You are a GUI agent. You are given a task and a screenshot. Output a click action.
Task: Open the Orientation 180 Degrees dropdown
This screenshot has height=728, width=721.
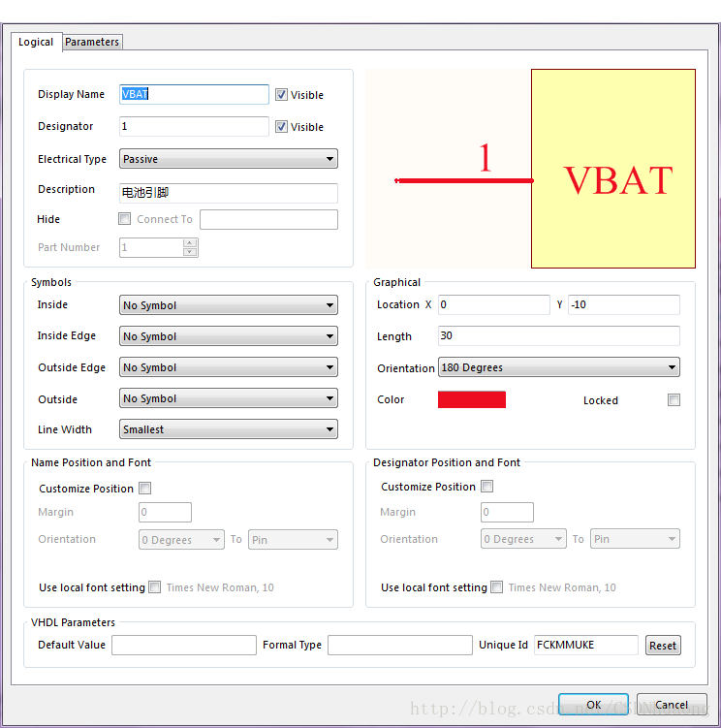click(557, 368)
